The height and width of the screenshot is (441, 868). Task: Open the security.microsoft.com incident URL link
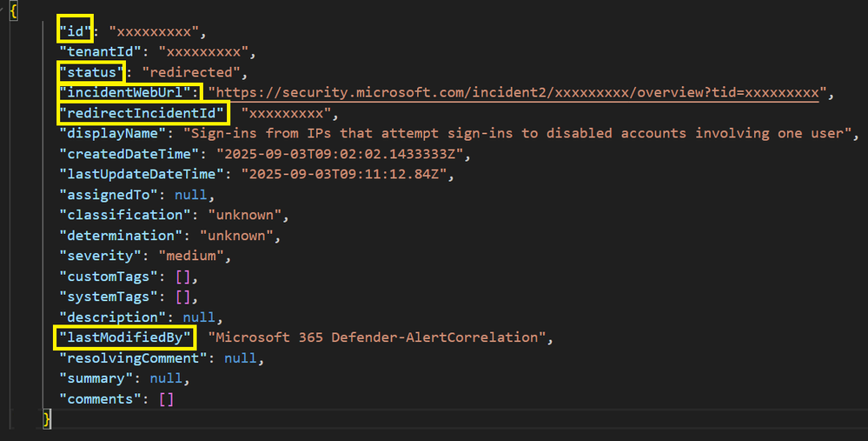pos(518,92)
